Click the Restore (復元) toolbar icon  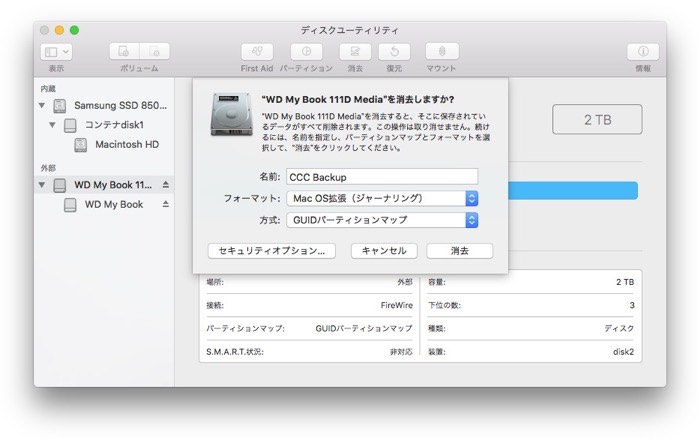coord(394,52)
